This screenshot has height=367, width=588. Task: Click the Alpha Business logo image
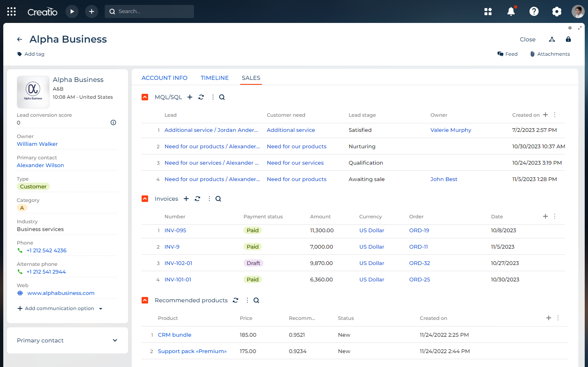[33, 92]
